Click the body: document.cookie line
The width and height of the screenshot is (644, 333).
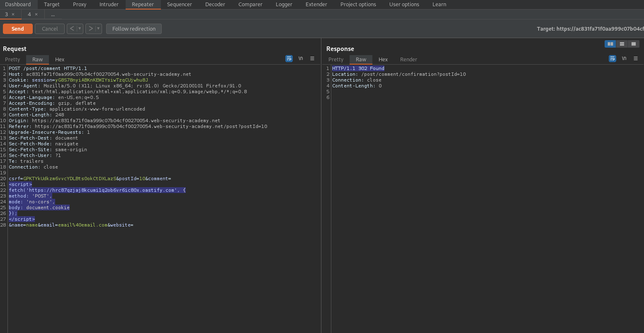pyautogui.click(x=39, y=208)
